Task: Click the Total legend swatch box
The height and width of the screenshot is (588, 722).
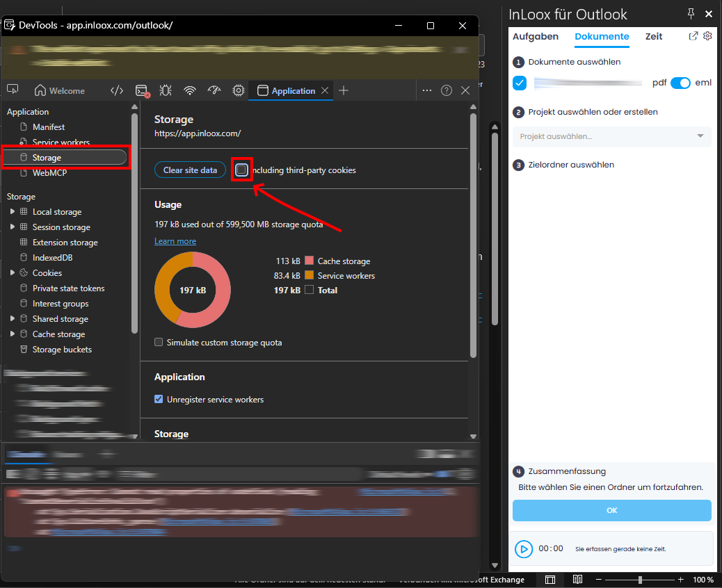Action: pyautogui.click(x=310, y=290)
